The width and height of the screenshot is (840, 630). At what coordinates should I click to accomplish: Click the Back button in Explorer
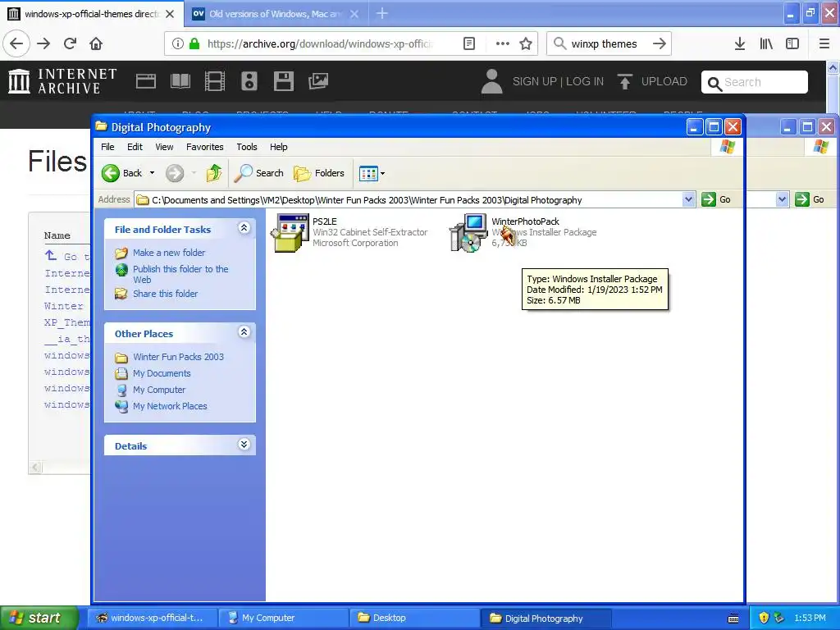(122, 173)
